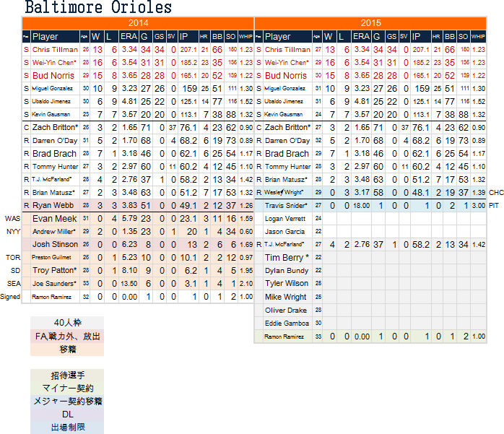Viewport: 504px width, 434px height.
Task: Click the Travis Snider player name
Action: (286, 205)
